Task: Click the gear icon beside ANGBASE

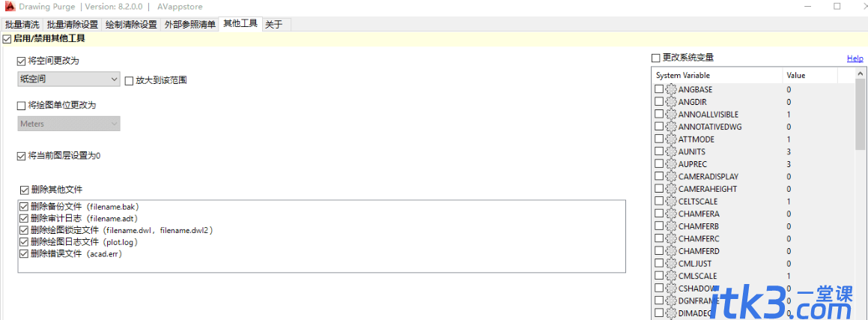Action: pyautogui.click(x=671, y=89)
